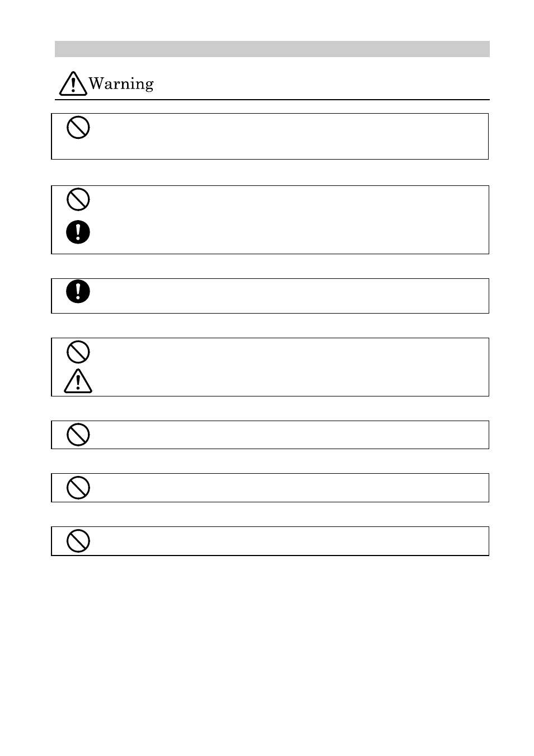
Task: Click the warning triangle beside the Warning heading
Action: pos(73,83)
